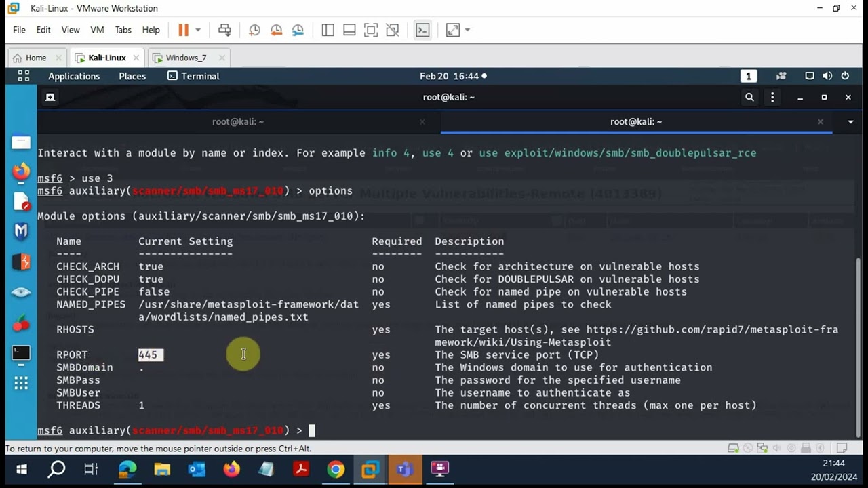Revert to the previous snapshot
Screen dimensions: 868x488
[276, 30]
